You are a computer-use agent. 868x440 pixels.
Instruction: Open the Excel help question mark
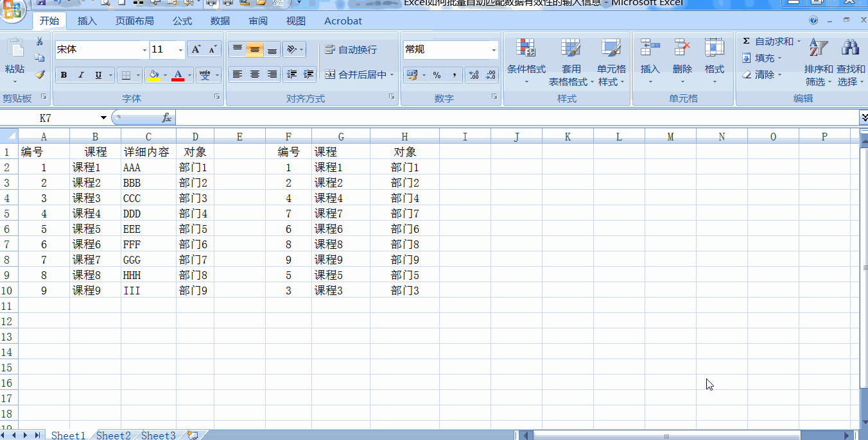point(813,21)
